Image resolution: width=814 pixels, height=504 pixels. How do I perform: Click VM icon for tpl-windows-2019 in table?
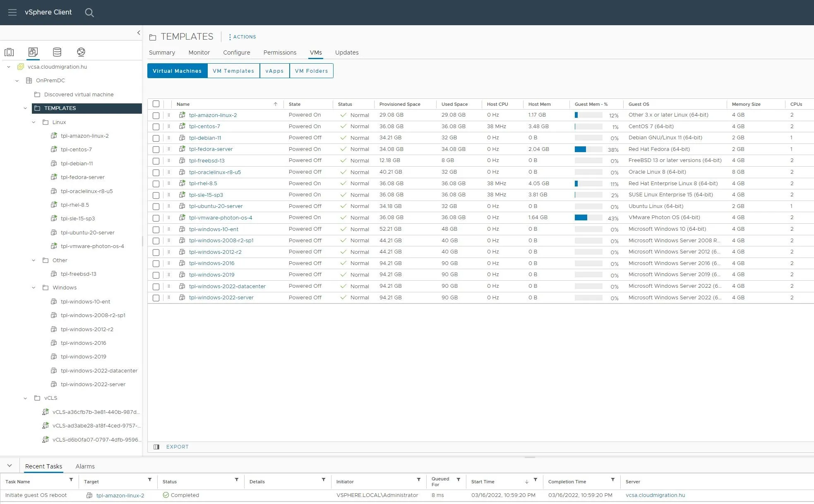pyautogui.click(x=182, y=275)
